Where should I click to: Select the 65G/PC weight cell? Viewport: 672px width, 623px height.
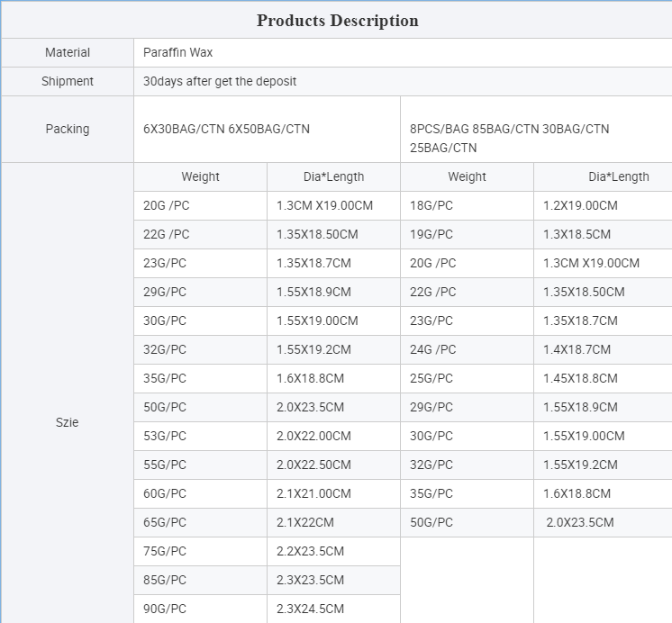click(x=200, y=522)
